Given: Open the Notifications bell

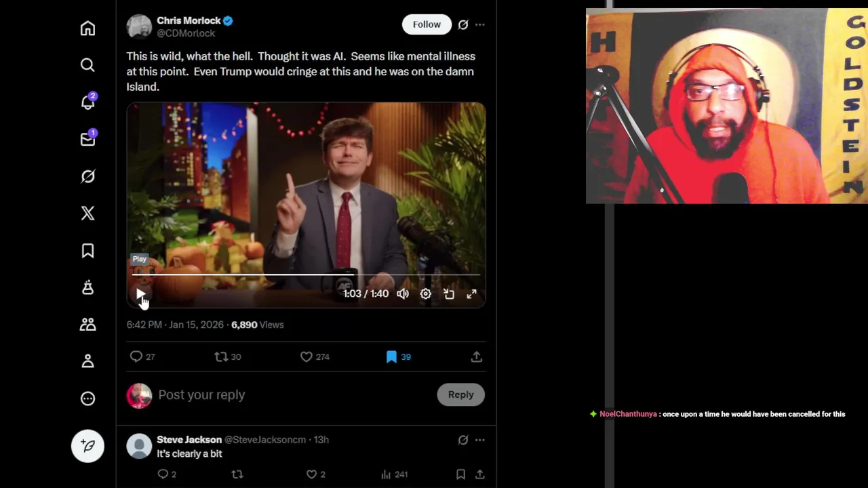Looking at the screenshot, I should click(87, 102).
